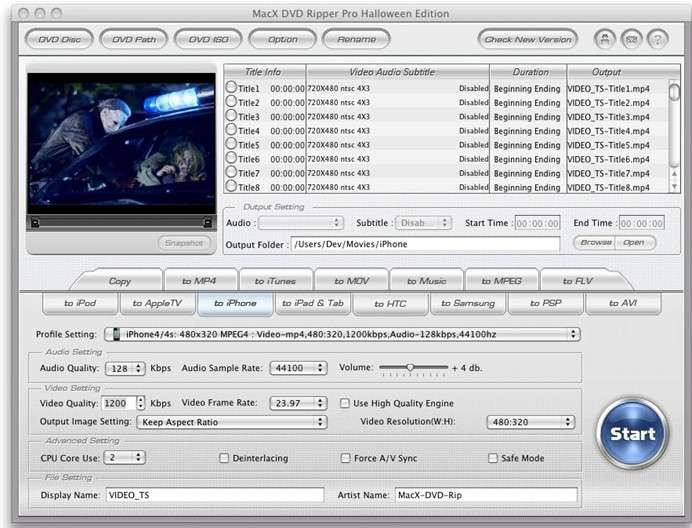
Task: Select the to AppleTV tab
Action: (x=157, y=303)
